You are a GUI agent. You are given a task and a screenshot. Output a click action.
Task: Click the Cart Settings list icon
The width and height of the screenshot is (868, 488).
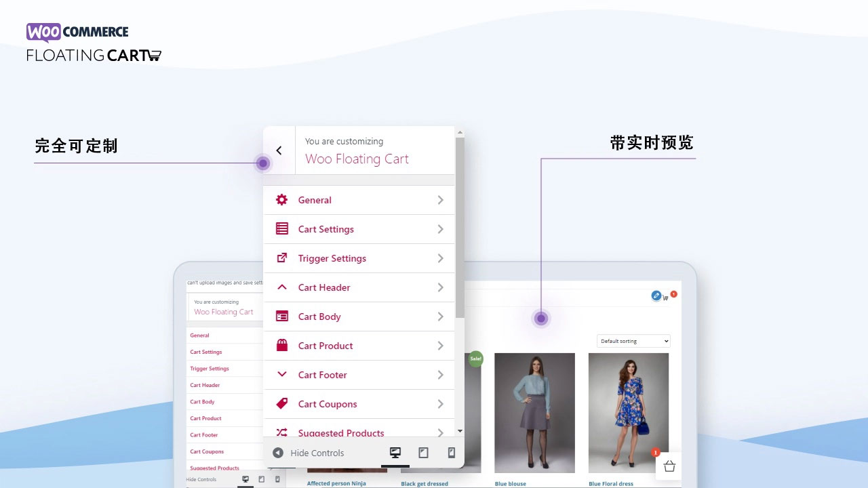click(x=282, y=229)
